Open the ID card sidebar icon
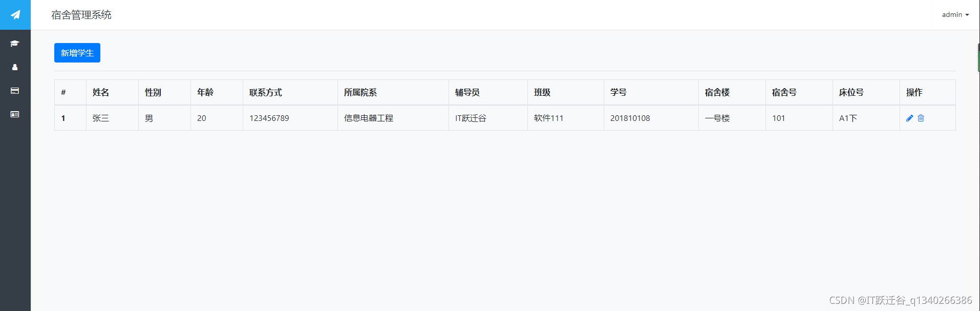This screenshot has height=311, width=980. [x=15, y=114]
